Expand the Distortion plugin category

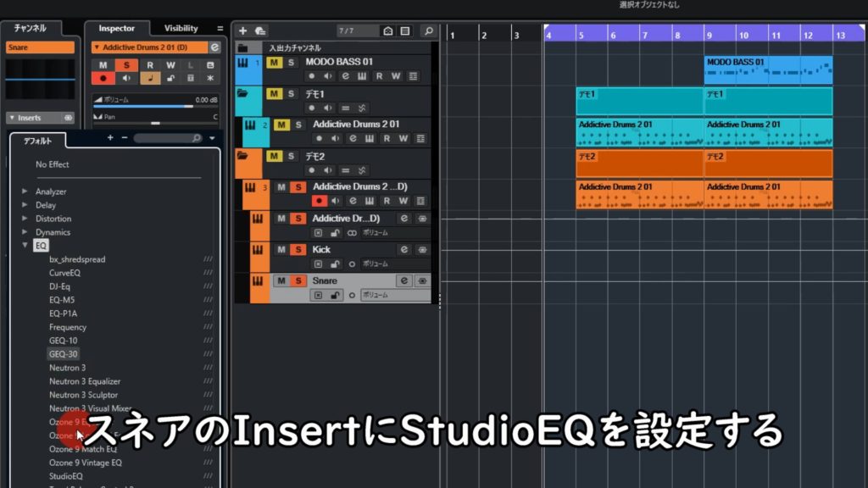click(25, 219)
